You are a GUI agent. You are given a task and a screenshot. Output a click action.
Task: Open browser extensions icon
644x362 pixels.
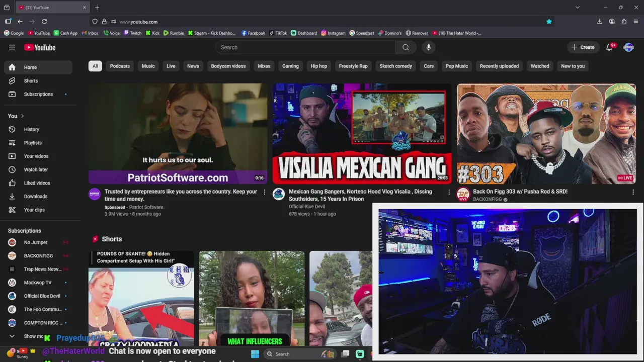click(x=624, y=22)
